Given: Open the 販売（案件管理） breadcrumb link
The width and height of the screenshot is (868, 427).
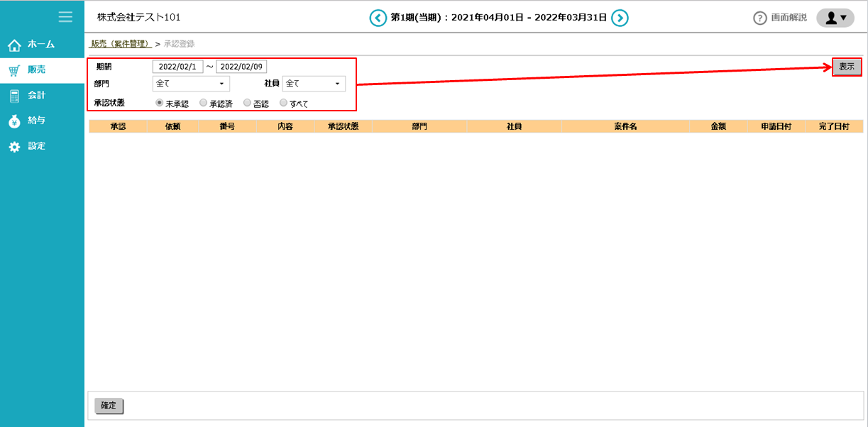Looking at the screenshot, I should point(121,44).
